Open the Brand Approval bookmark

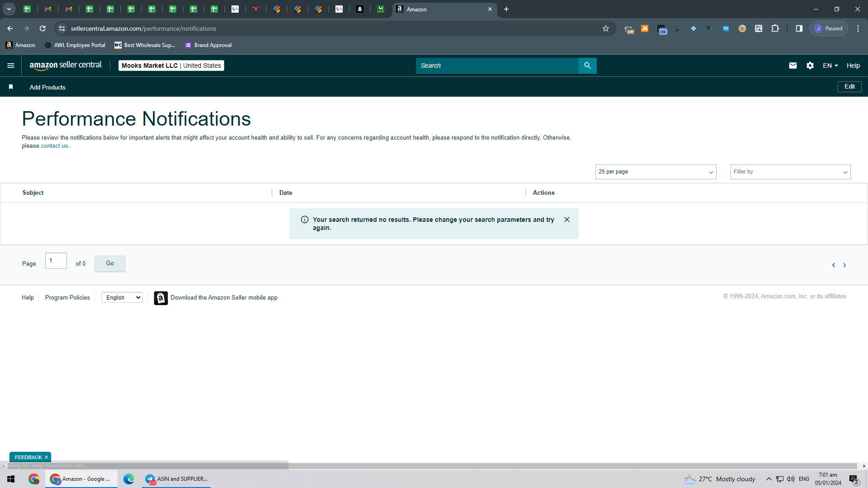(x=208, y=45)
